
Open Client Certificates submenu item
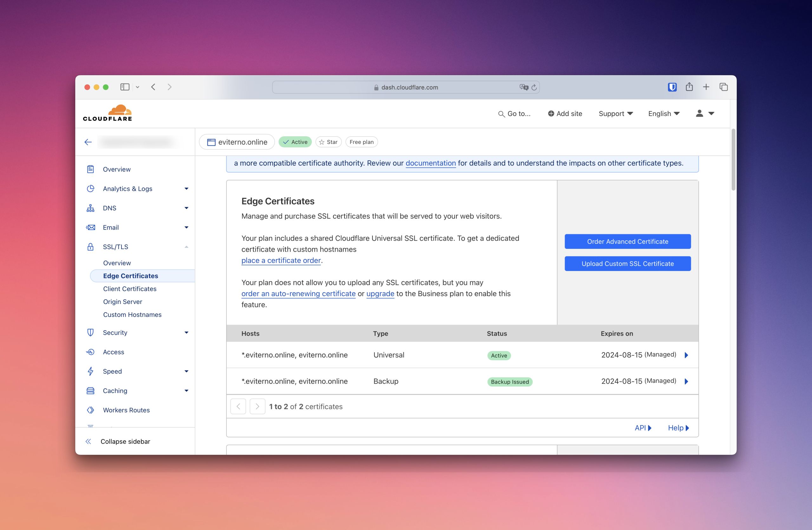(x=130, y=289)
